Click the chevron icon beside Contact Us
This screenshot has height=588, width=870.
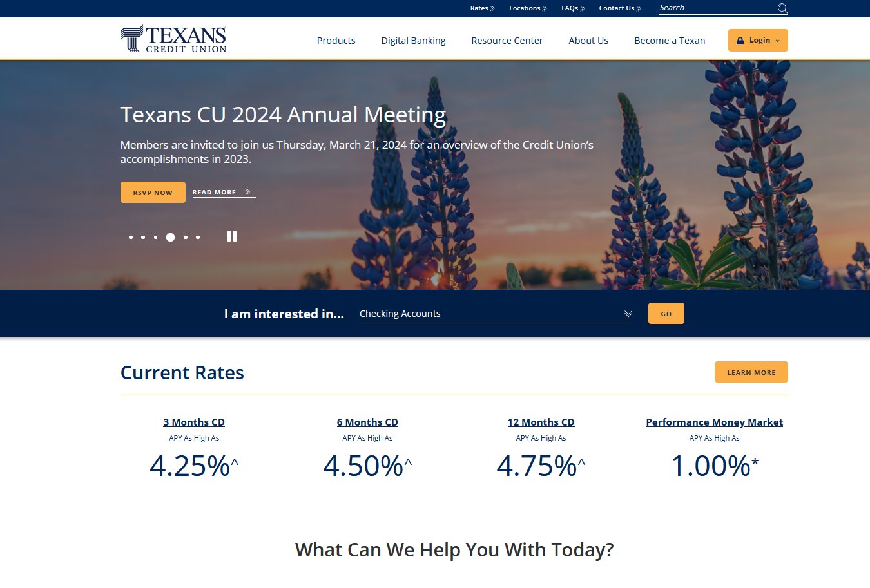639,8
